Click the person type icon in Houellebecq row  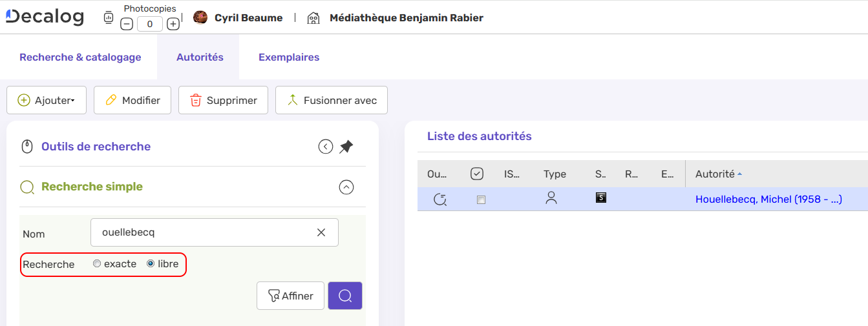coord(551,199)
